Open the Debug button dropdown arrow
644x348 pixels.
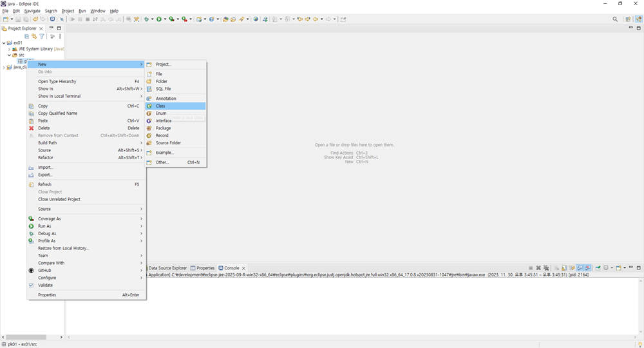[152, 19]
